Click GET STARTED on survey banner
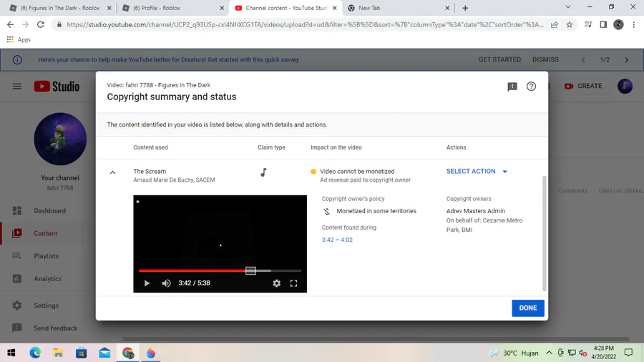This screenshot has width=644, height=362. [x=499, y=59]
